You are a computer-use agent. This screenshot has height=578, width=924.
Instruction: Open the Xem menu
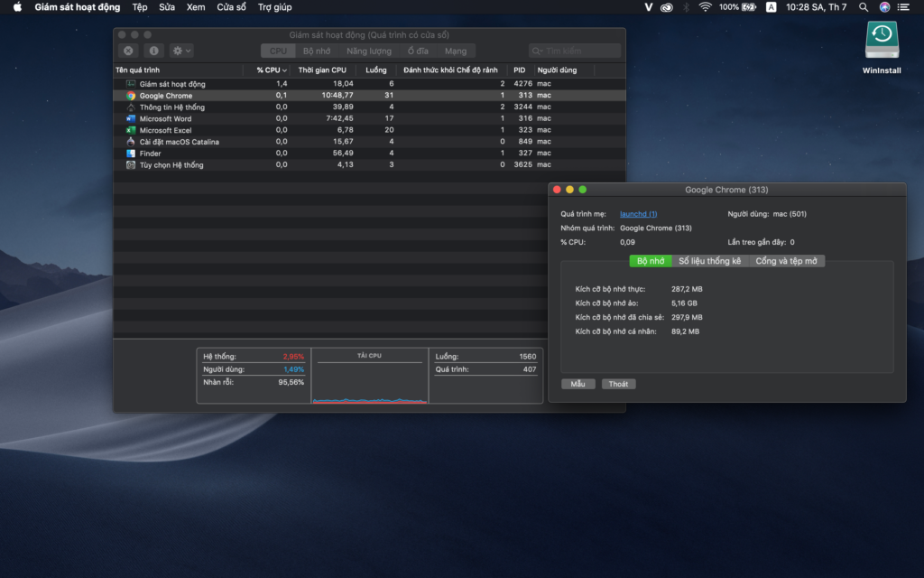pos(196,7)
